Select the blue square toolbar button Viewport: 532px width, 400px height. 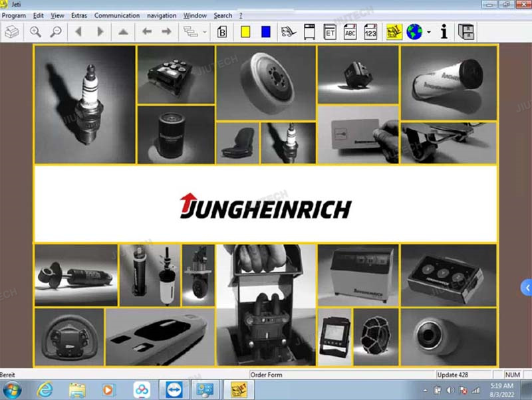click(265, 31)
